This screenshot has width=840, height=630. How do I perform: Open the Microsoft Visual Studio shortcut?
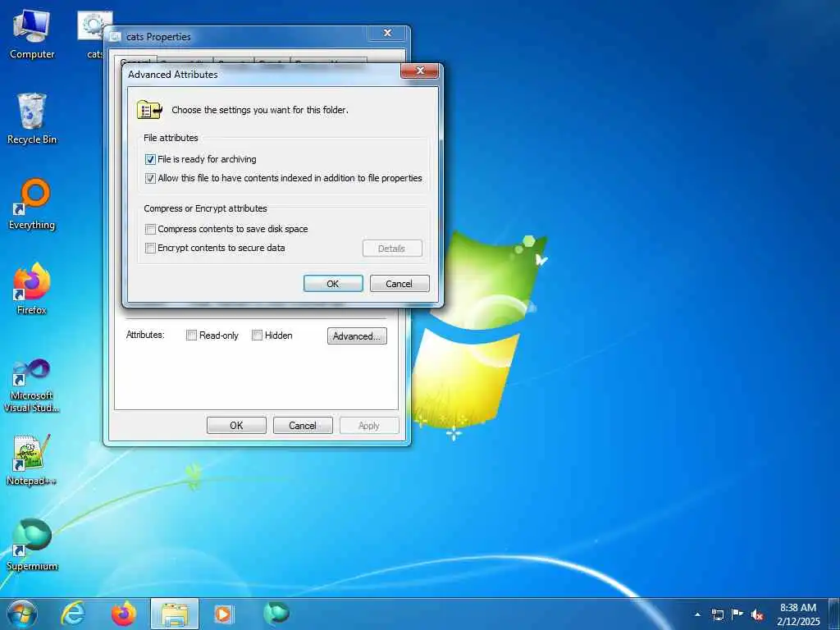(32, 386)
